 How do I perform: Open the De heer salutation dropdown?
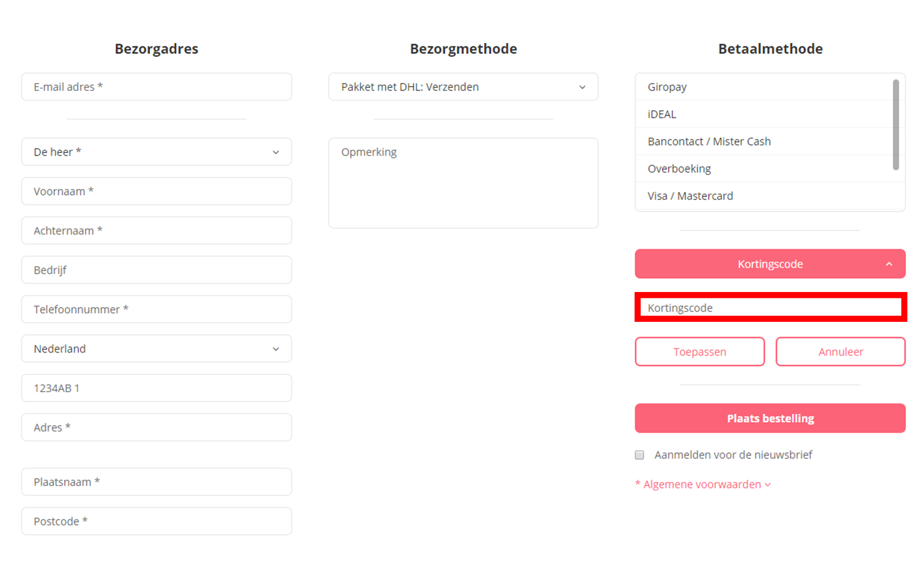156,152
